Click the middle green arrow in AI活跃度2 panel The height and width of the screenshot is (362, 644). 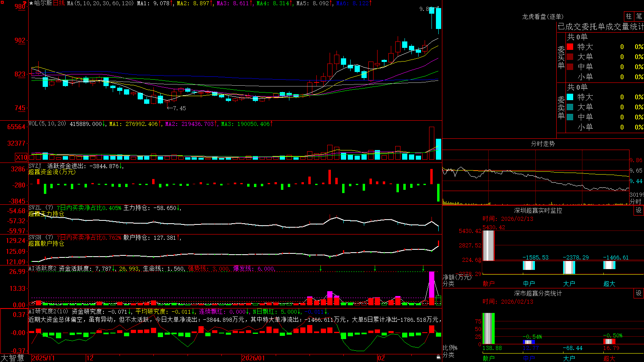coord(375,268)
